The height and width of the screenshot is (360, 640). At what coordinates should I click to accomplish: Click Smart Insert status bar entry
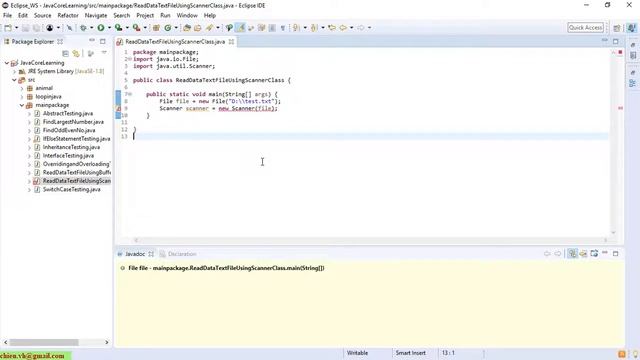pyautogui.click(x=410, y=353)
